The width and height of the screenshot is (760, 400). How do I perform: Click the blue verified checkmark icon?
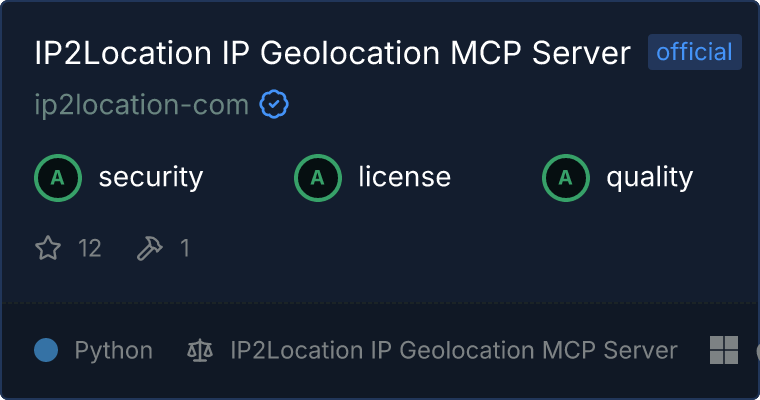(274, 105)
